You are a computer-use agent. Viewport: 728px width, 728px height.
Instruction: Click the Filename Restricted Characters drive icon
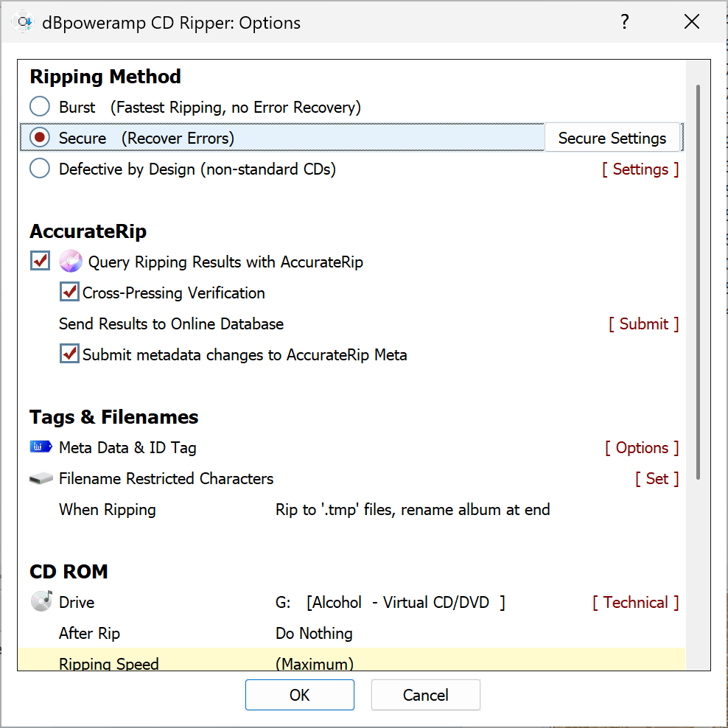pyautogui.click(x=41, y=477)
